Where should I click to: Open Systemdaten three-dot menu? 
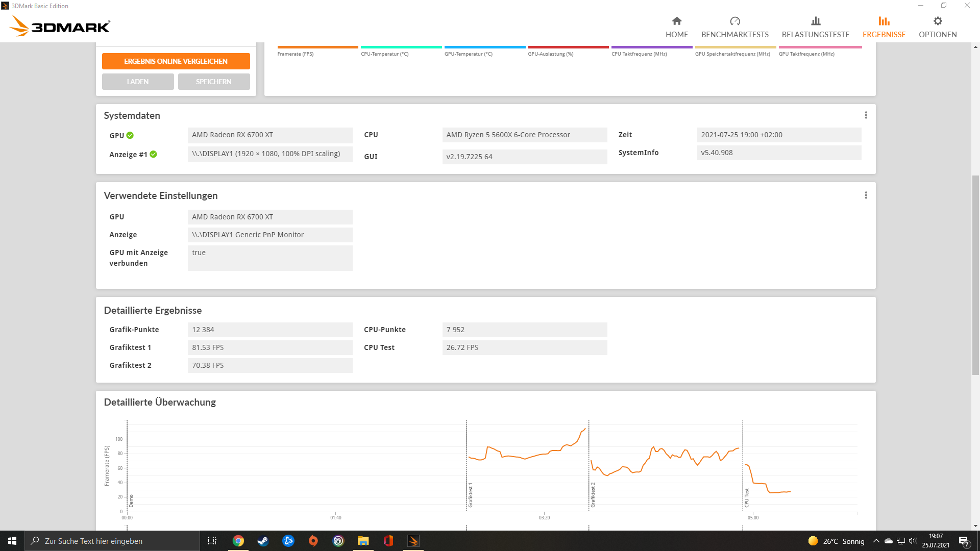pyautogui.click(x=866, y=115)
